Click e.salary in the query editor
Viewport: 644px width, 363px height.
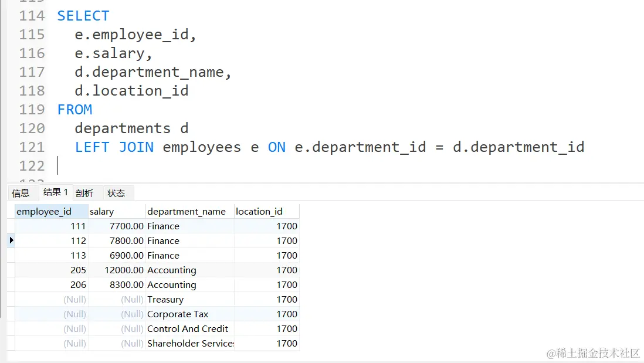coord(110,53)
